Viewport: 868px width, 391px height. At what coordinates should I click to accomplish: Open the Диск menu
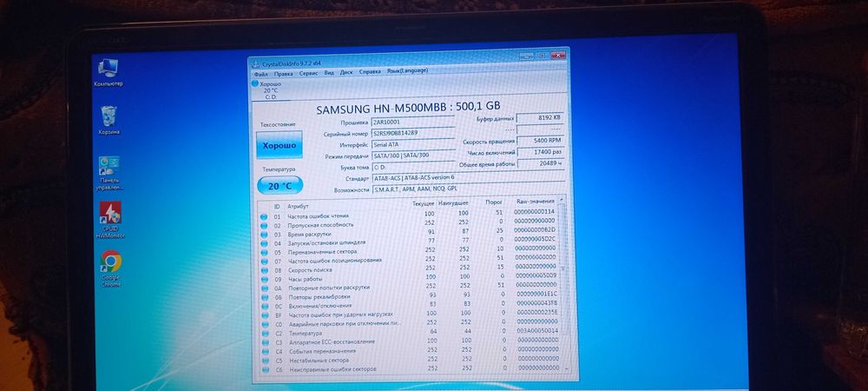(346, 72)
